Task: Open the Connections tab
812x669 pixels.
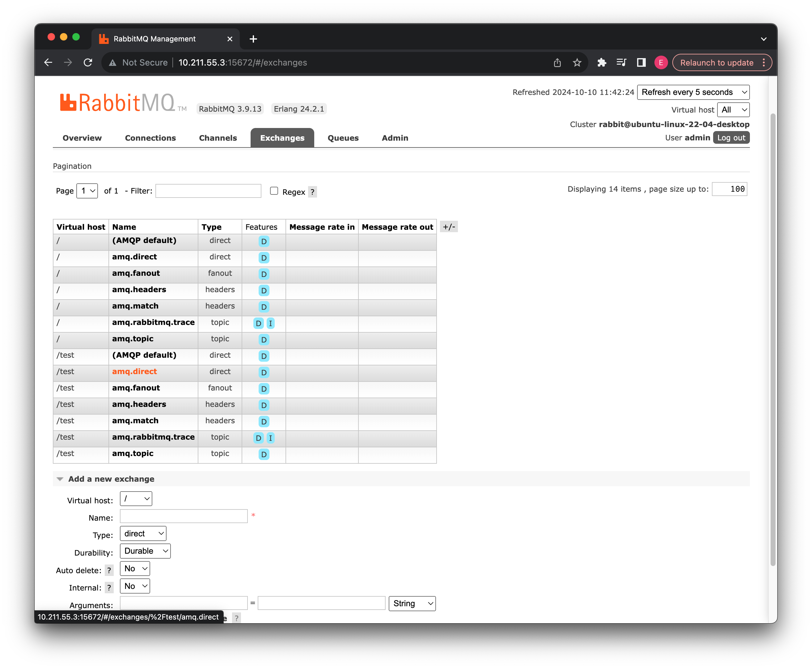Action: [x=150, y=138]
